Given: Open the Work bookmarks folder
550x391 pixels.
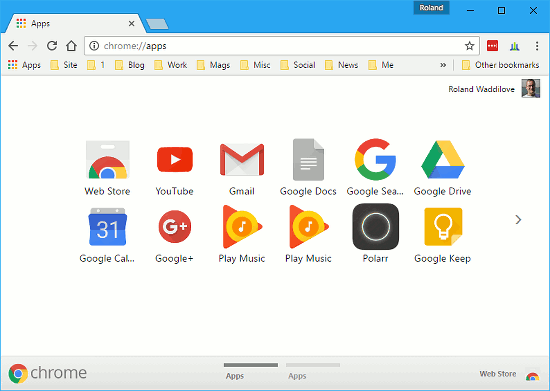Looking at the screenshot, I should (170, 65).
